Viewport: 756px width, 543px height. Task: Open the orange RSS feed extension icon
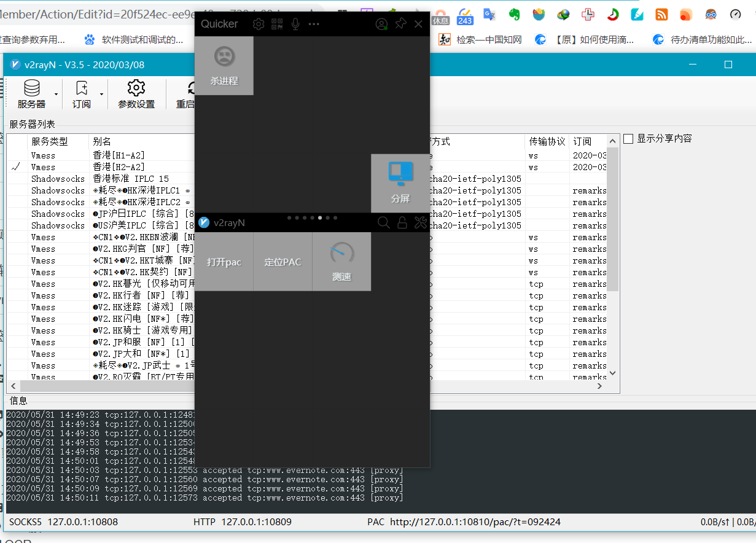[661, 14]
